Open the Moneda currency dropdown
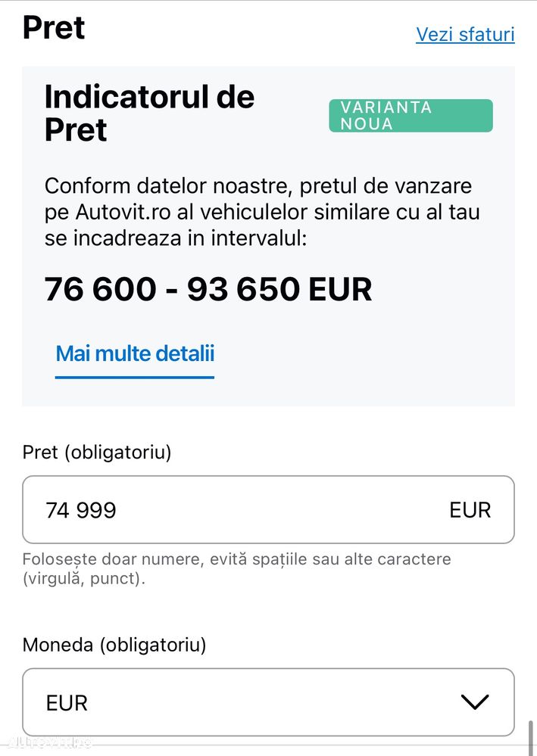The image size is (537, 756). tap(268, 702)
